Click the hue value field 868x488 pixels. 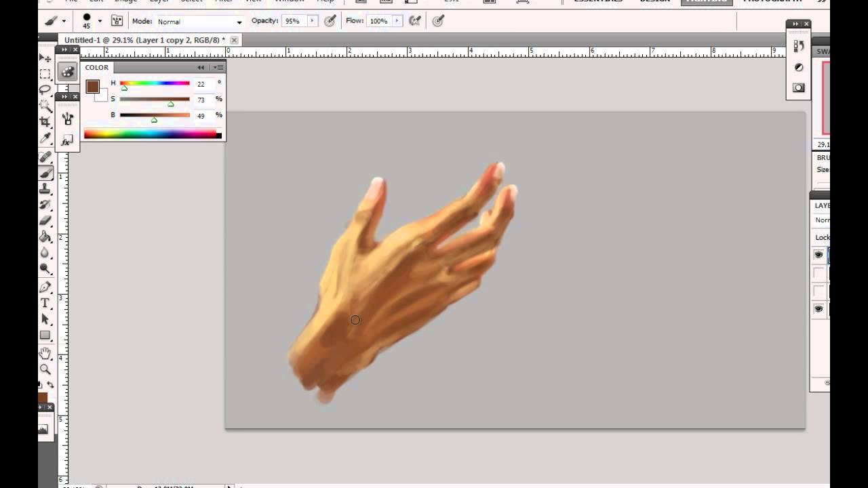203,84
